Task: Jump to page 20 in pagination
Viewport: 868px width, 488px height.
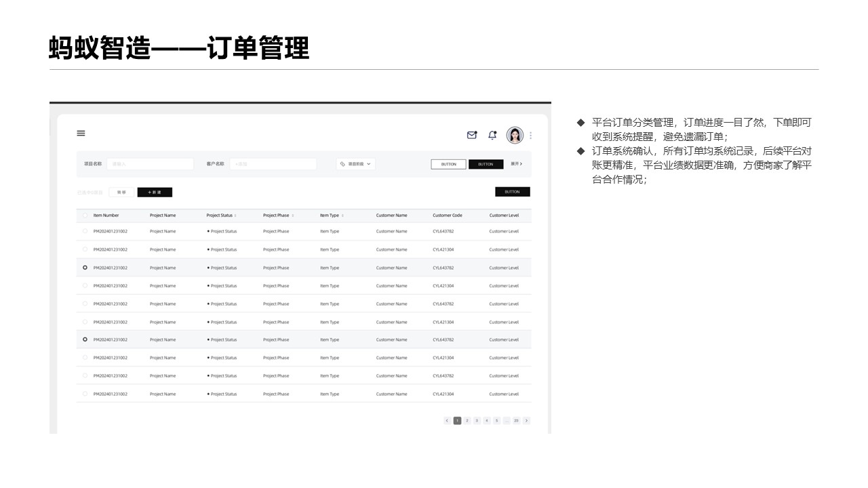Action: click(516, 421)
